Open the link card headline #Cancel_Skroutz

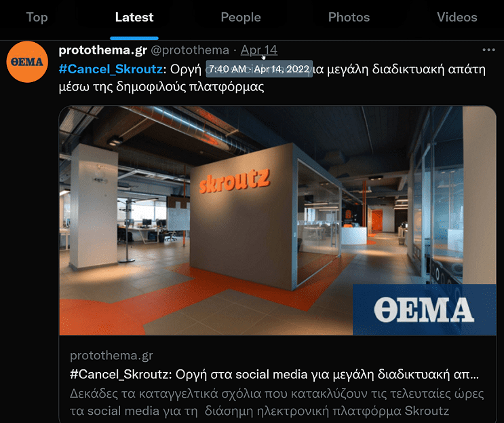pyautogui.click(x=274, y=374)
